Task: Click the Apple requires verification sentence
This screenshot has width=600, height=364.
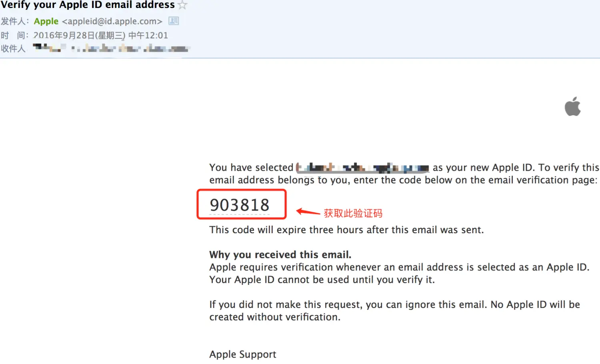Action: click(x=399, y=267)
